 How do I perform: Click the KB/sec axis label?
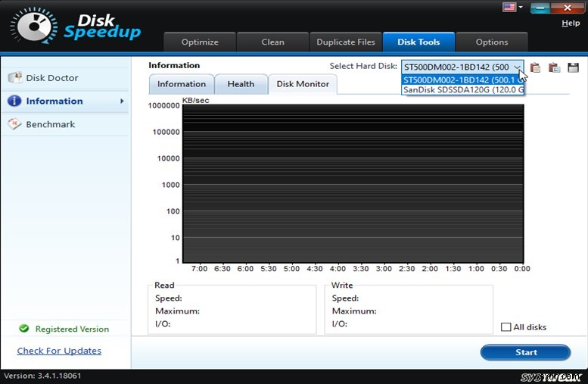[x=195, y=100]
